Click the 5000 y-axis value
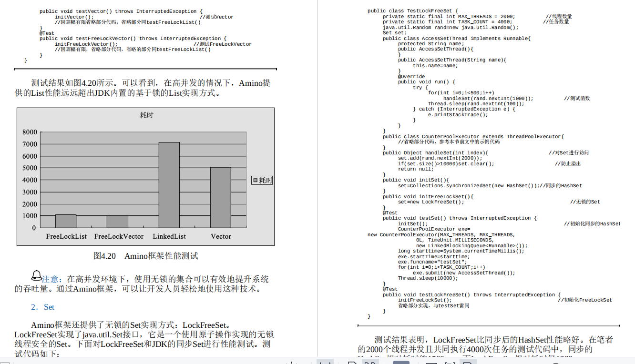Image resolution: width=635 pixels, height=364 pixels. tap(30, 168)
